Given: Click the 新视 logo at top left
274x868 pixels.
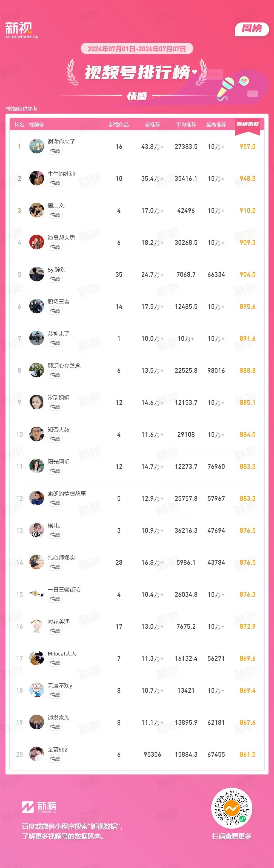Looking at the screenshot, I should coord(22,30).
